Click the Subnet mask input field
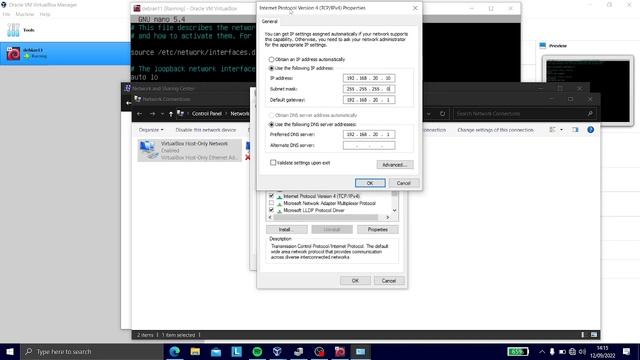 pyautogui.click(x=369, y=89)
